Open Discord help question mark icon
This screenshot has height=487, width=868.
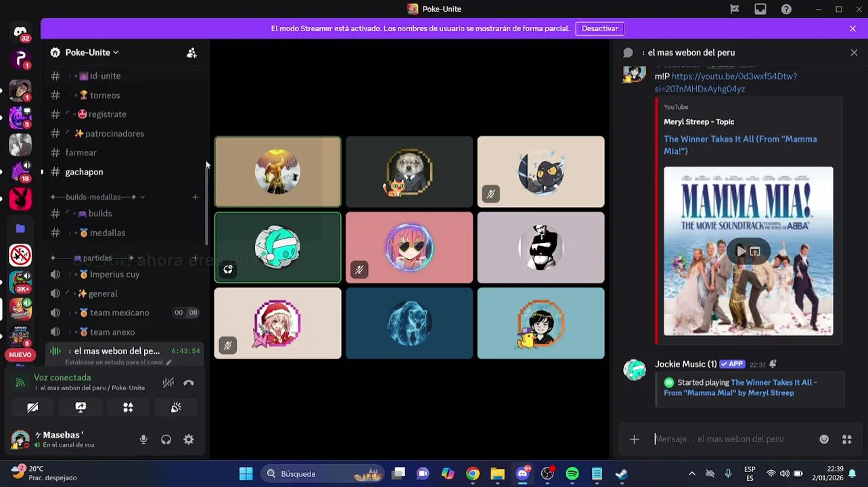(786, 9)
